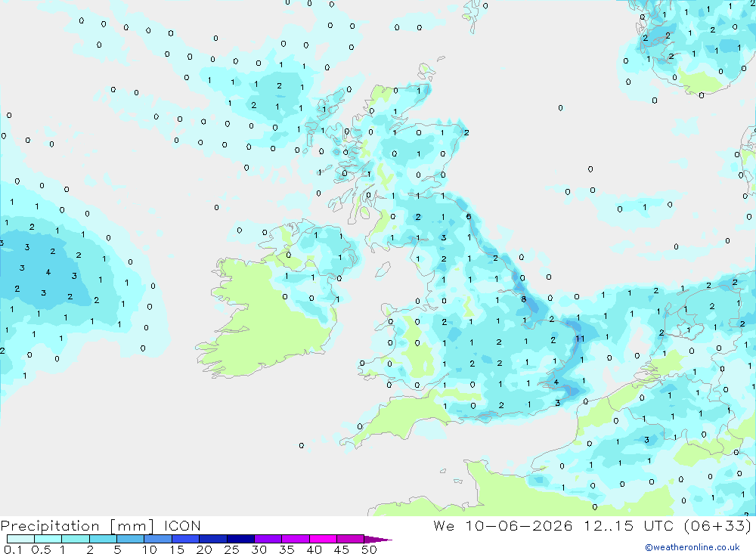Click the "6" precipitation value on the map
The width and height of the screenshot is (756, 554).
pyautogui.click(x=469, y=216)
